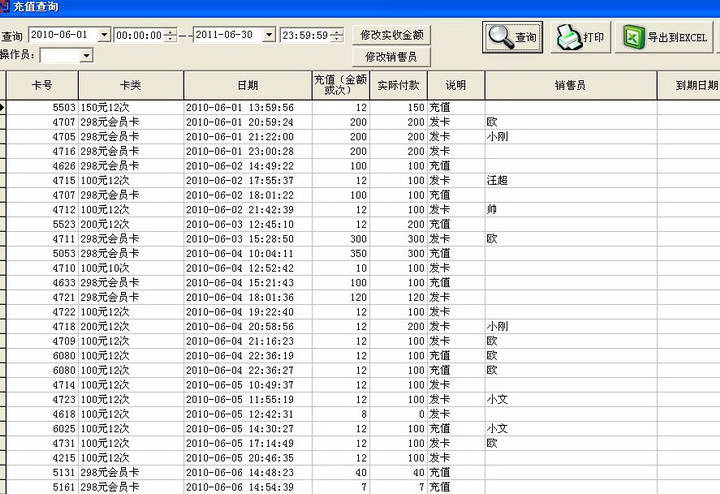This screenshot has height=494, width=720.
Task: Click 导出到EXCEL export button
Action: coord(666,38)
